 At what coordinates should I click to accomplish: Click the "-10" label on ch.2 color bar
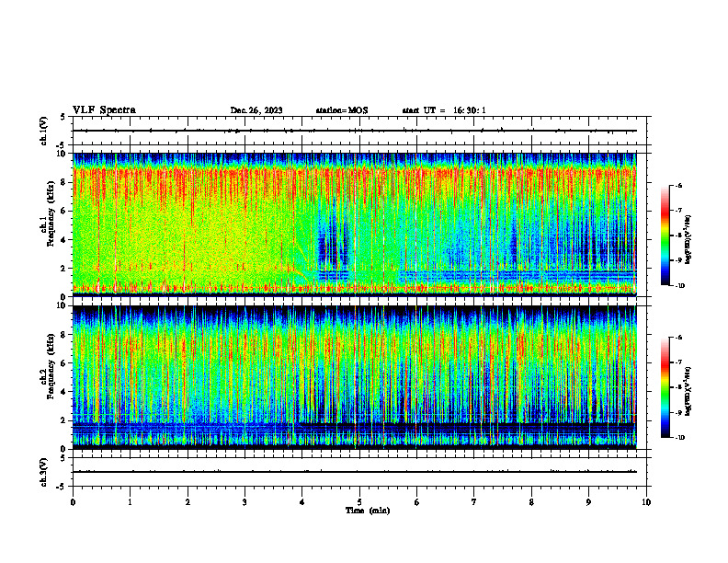coord(680,438)
